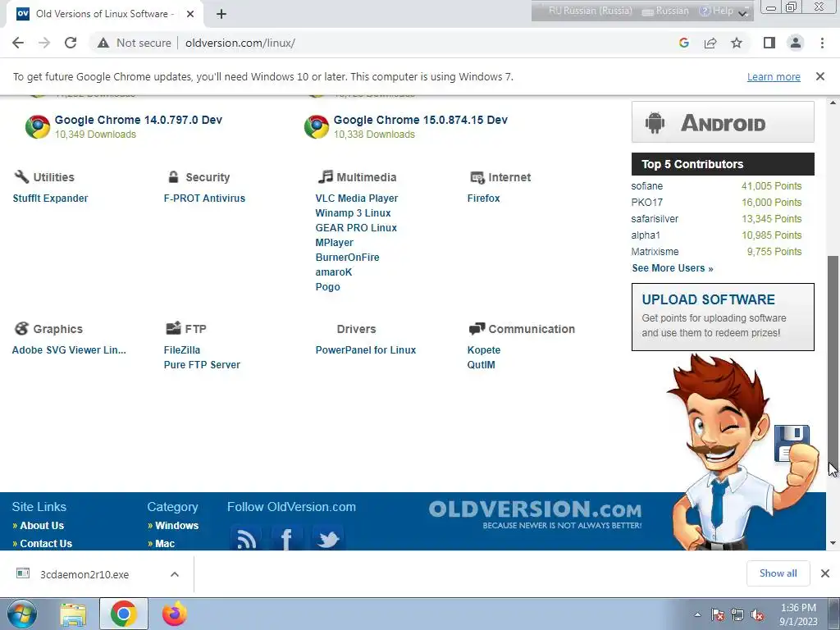Viewport: 840px width, 630px height.
Task: Open the Windows Start menu
Action: point(21,614)
